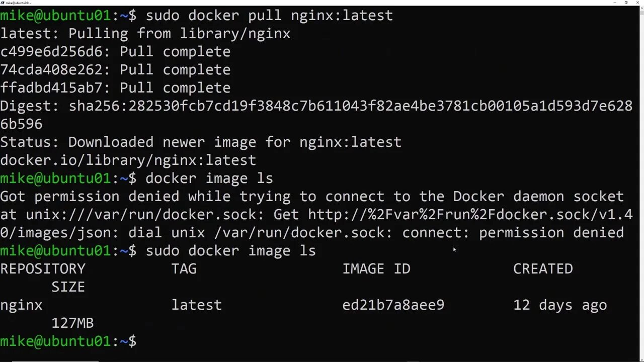Click the REPOSITORY column header

pyautogui.click(x=43, y=269)
